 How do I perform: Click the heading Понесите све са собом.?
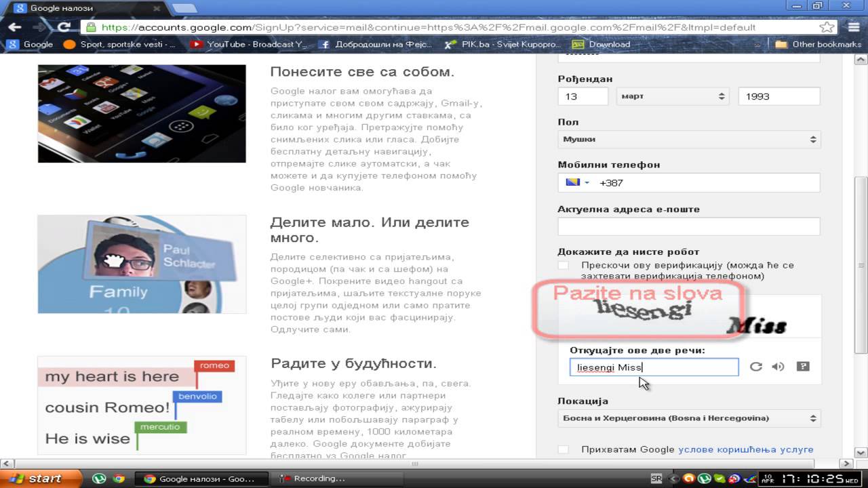(362, 72)
